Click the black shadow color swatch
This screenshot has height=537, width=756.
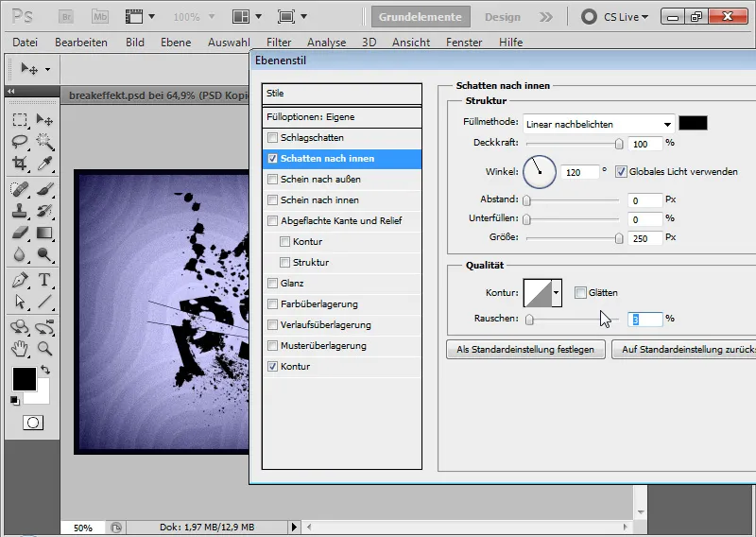coord(693,123)
